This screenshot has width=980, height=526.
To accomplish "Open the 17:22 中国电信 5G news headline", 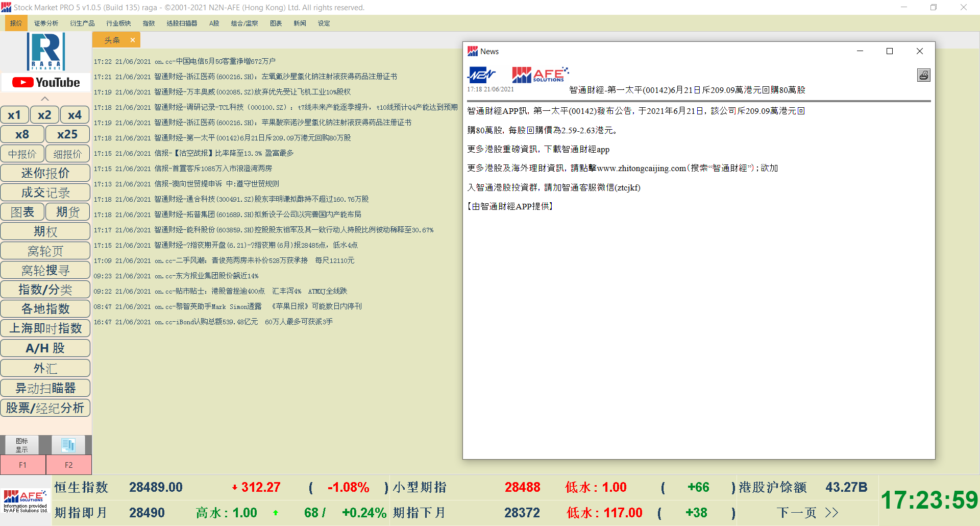I will click(x=214, y=61).
